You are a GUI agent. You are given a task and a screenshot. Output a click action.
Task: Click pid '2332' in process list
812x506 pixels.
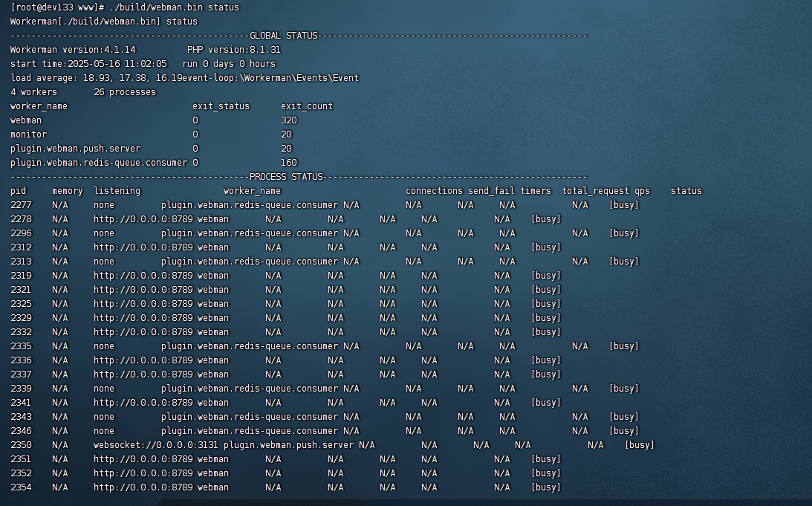point(21,332)
